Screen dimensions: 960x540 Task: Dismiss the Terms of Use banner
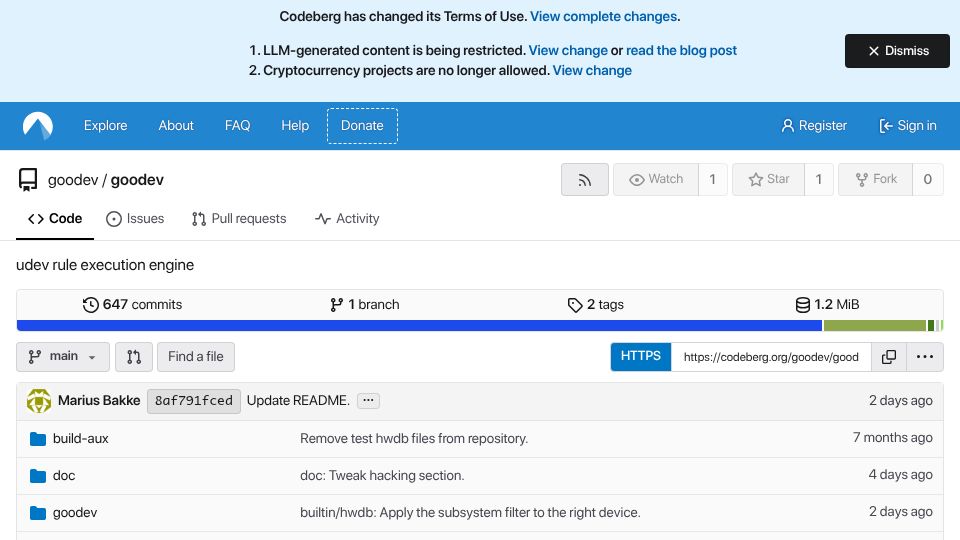(897, 51)
